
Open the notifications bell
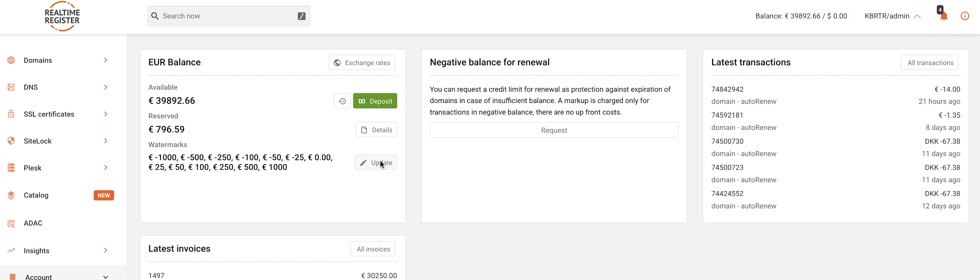click(x=944, y=16)
